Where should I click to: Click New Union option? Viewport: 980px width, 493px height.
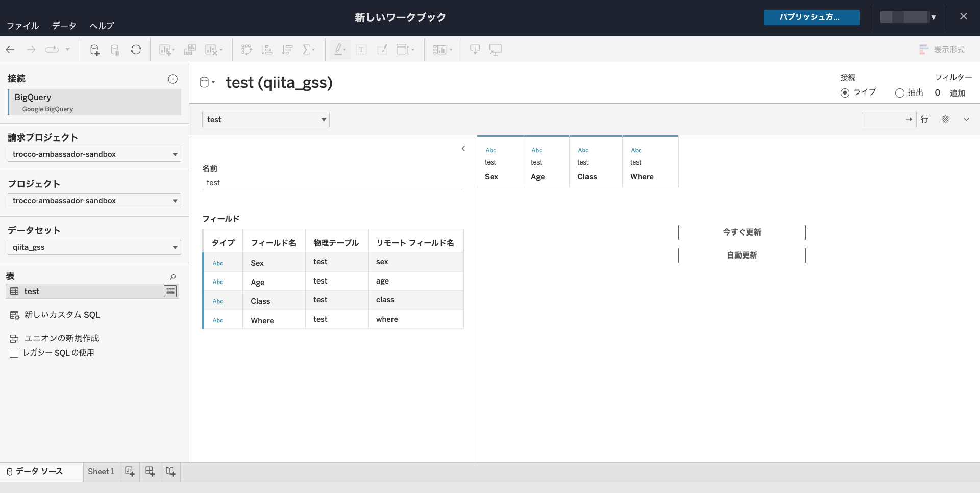(54, 338)
